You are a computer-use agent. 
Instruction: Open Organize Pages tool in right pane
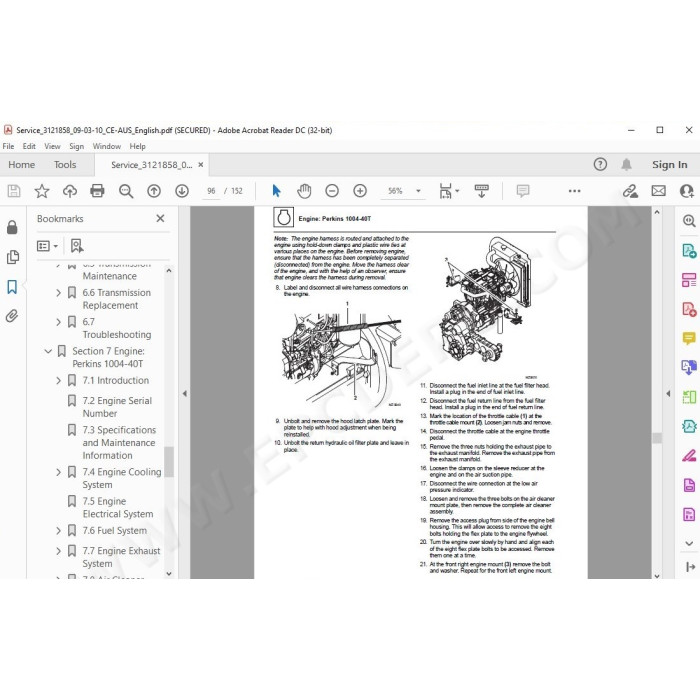(x=689, y=280)
